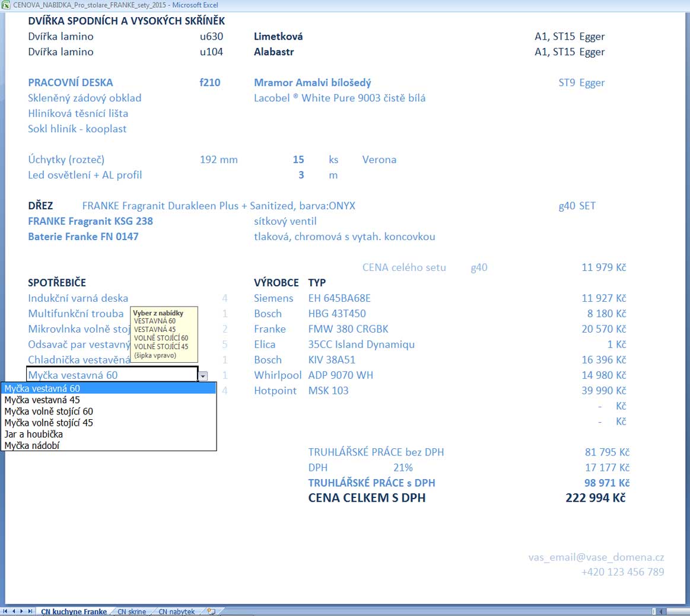The width and height of the screenshot is (690, 616).
Task: Click 'Mramor Amalvi bílošedý' cell
Action: click(x=313, y=82)
